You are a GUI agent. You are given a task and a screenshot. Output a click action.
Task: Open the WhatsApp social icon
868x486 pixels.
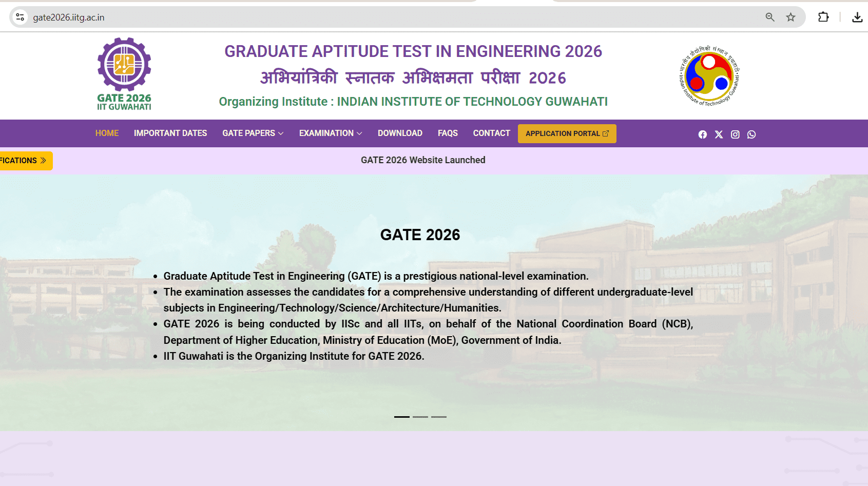pos(751,134)
